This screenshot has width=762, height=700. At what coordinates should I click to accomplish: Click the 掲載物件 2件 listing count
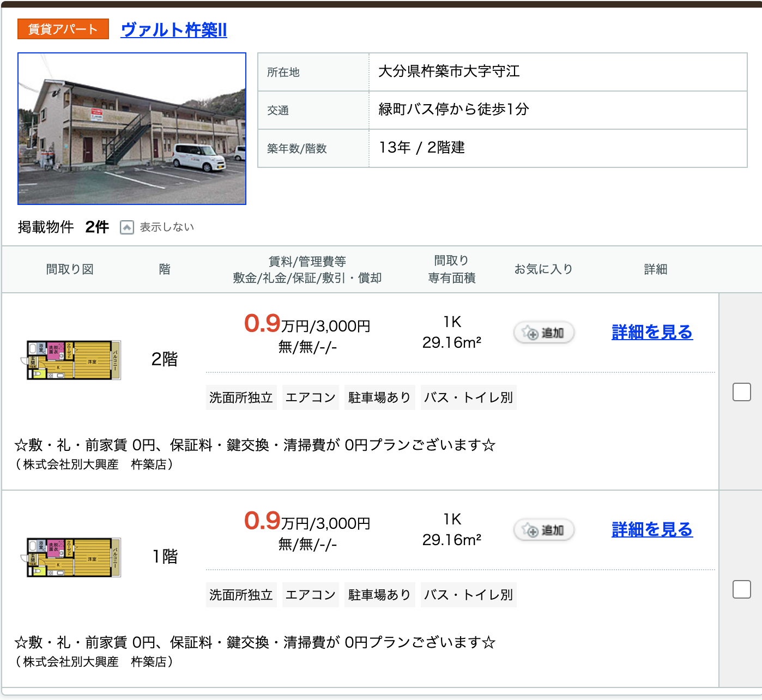[63, 227]
